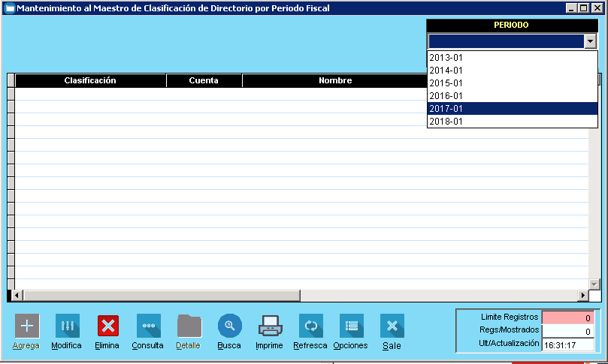The width and height of the screenshot is (608, 364).
Task: Collapse the PERIODO dropdown arrow
Action: (x=590, y=42)
